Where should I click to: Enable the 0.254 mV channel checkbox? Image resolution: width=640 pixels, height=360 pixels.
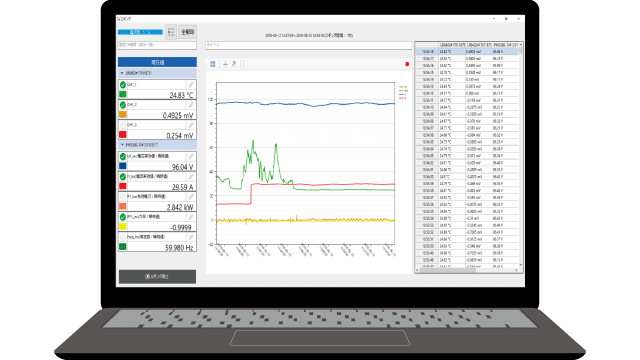click(x=123, y=125)
